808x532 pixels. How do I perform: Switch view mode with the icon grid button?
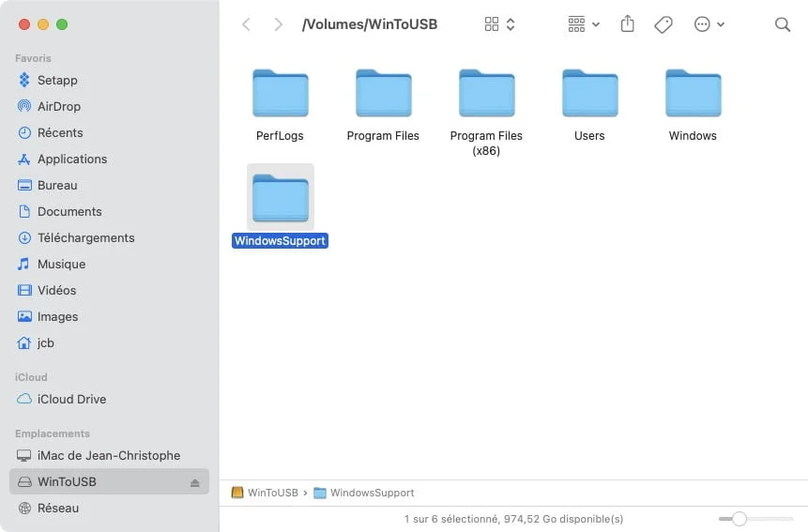[499, 24]
